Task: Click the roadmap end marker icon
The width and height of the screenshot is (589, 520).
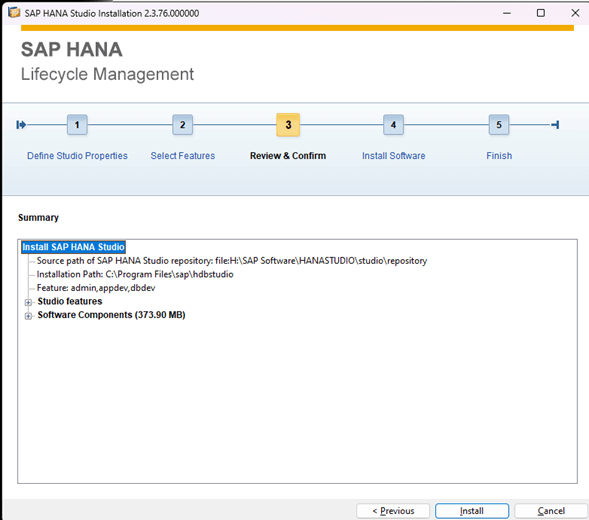Action: 555,125
